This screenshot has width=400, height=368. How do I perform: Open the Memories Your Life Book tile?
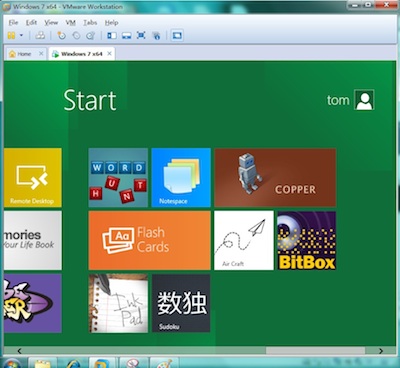[33, 240]
